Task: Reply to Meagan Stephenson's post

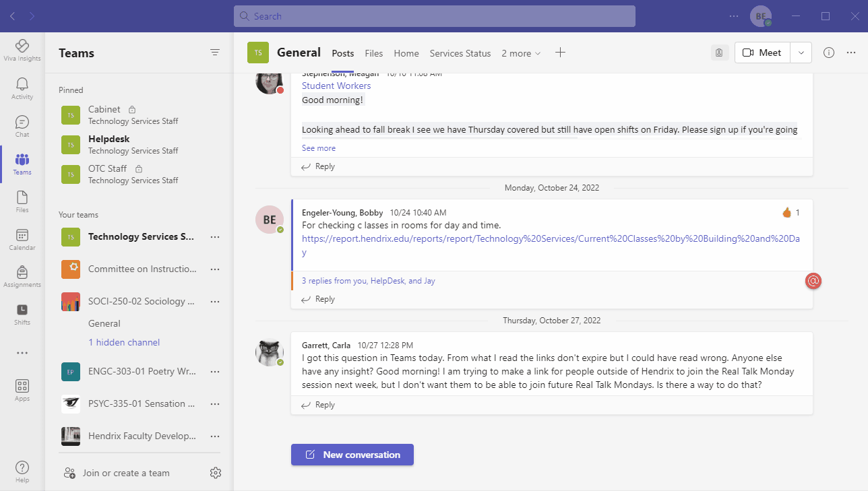Action: click(x=318, y=166)
